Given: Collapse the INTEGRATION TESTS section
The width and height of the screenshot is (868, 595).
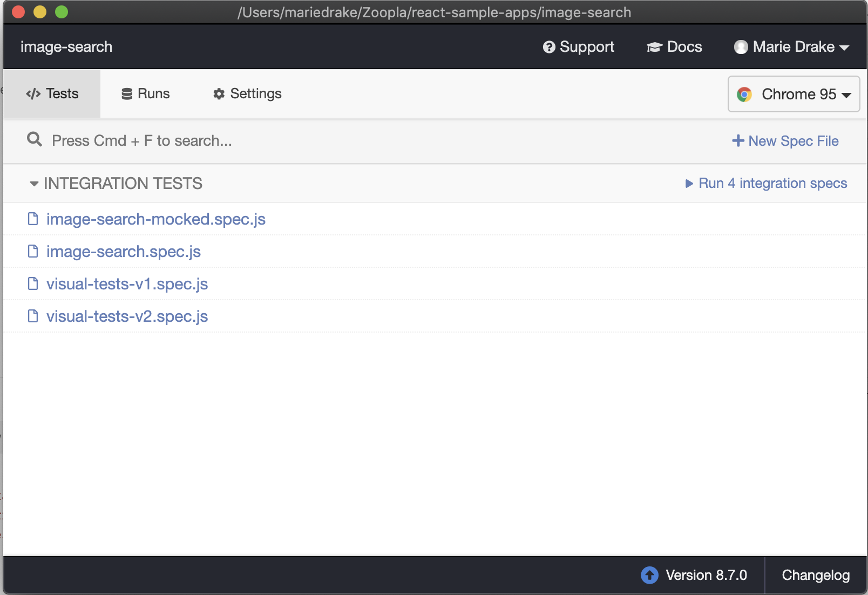Looking at the screenshot, I should pos(116,184).
